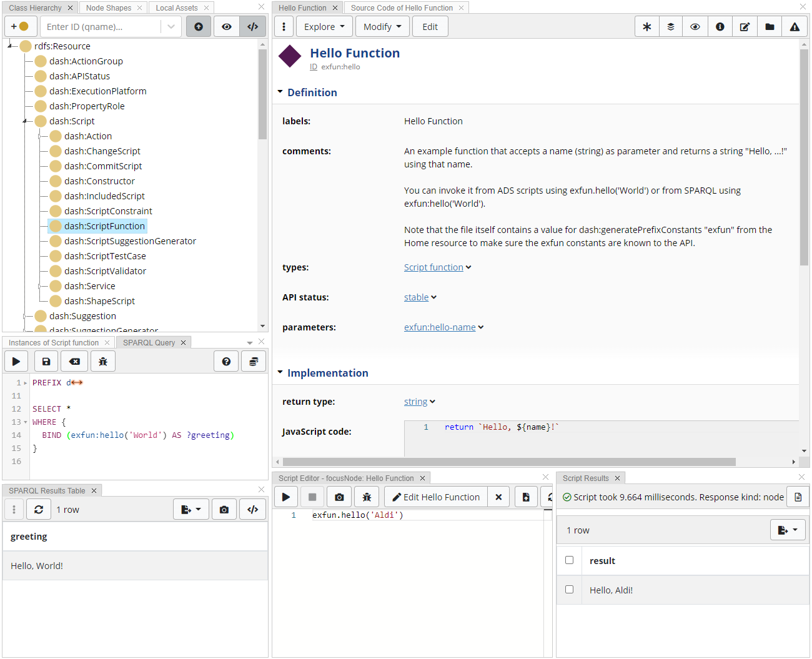This screenshot has height=659, width=812.
Task: Save the SPARQL query
Action: tap(46, 361)
